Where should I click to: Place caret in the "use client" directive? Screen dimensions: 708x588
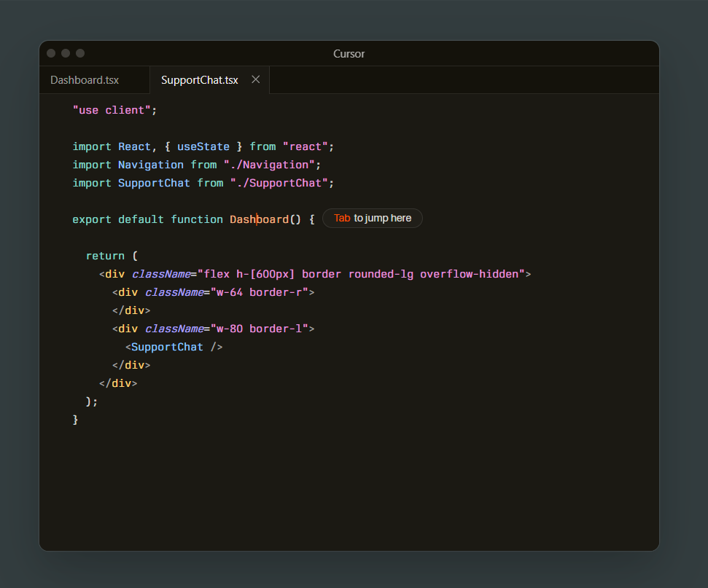114,110
